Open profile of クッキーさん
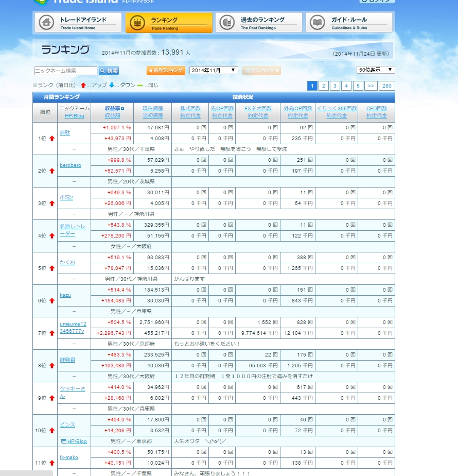458x476 pixels. [x=73, y=392]
